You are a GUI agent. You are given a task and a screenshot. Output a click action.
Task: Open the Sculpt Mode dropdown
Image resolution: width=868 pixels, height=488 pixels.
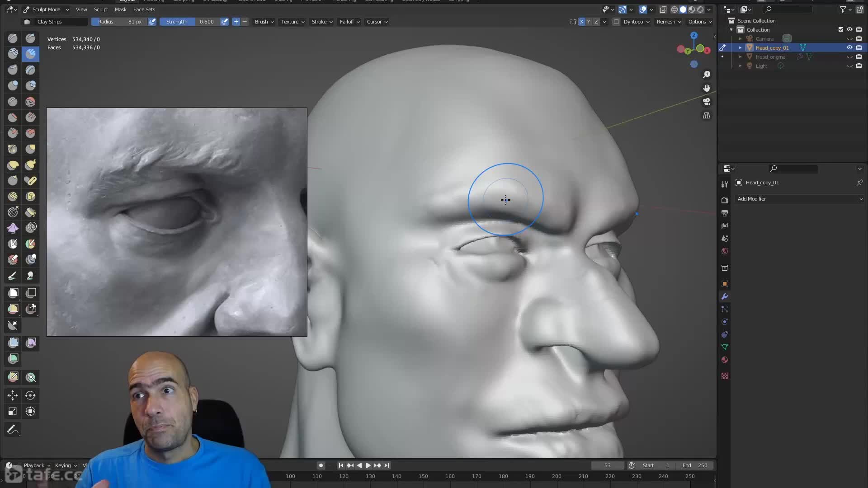tap(46, 9)
